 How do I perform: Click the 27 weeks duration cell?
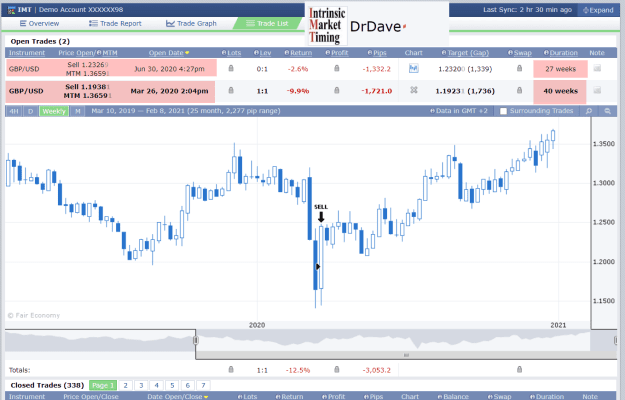coord(560,69)
